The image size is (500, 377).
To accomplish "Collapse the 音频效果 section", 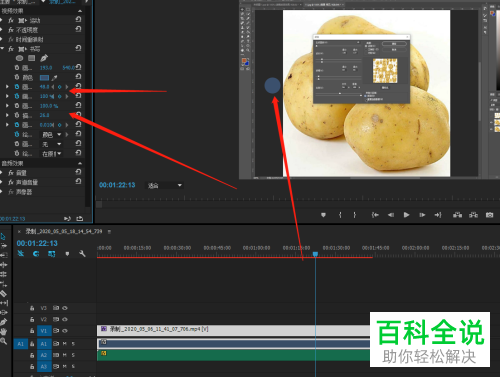I will pyautogui.click(x=80, y=163).
